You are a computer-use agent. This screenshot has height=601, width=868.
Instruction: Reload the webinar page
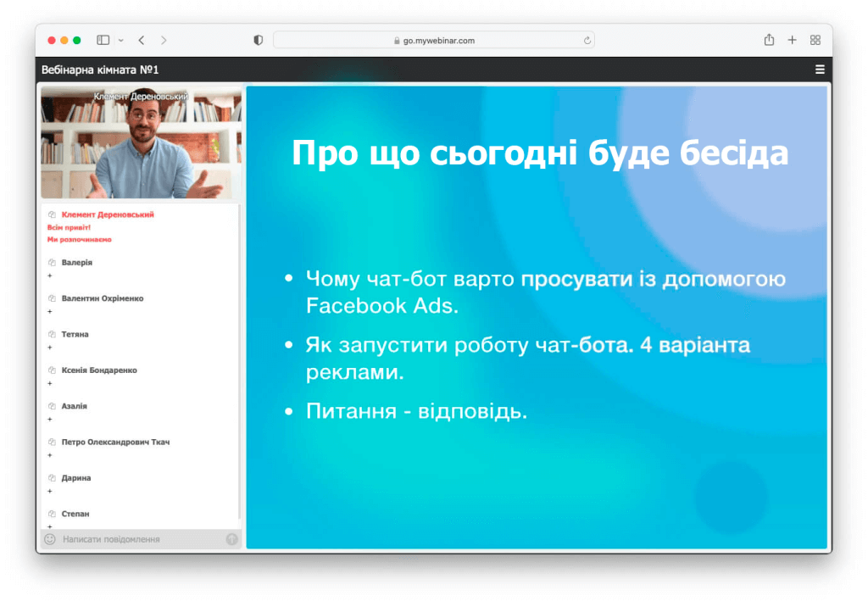587,41
